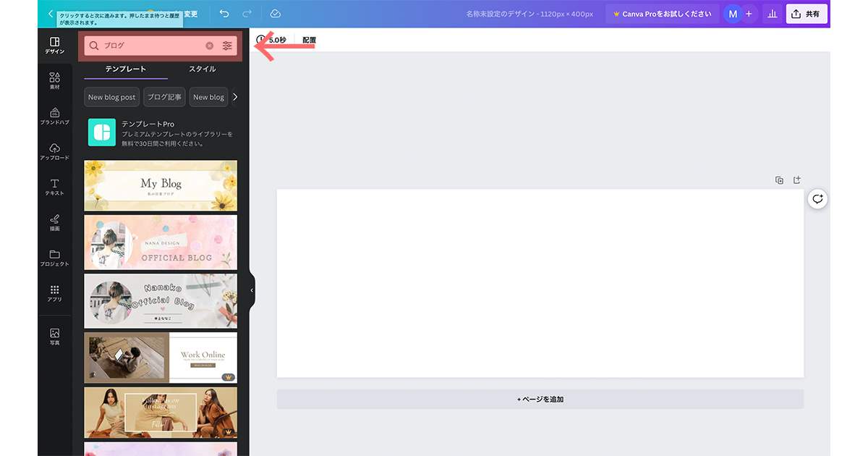
Task: Click the undo arrow icon
Action: (x=224, y=13)
